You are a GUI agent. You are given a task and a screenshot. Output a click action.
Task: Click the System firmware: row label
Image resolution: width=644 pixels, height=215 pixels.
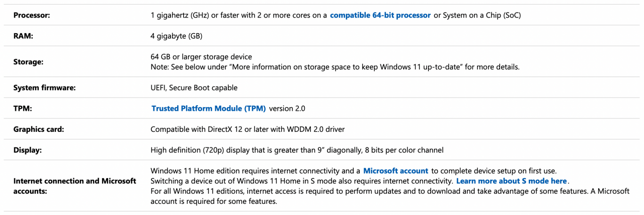(x=44, y=88)
